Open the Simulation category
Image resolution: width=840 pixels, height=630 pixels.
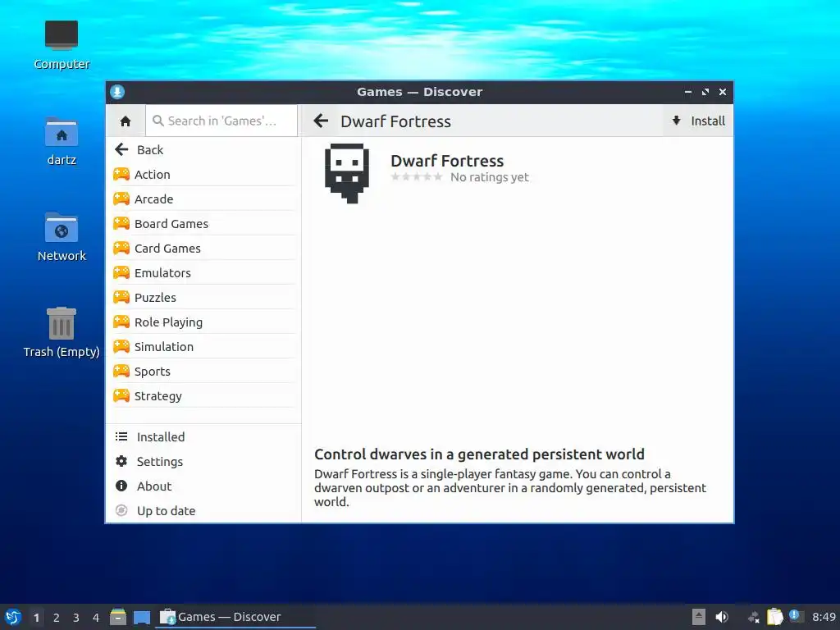[x=203, y=347]
